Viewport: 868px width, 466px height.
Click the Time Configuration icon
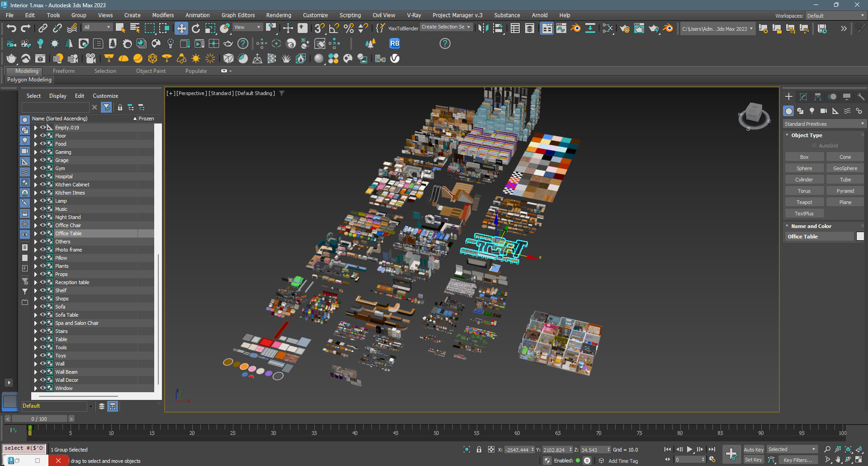coord(712,460)
